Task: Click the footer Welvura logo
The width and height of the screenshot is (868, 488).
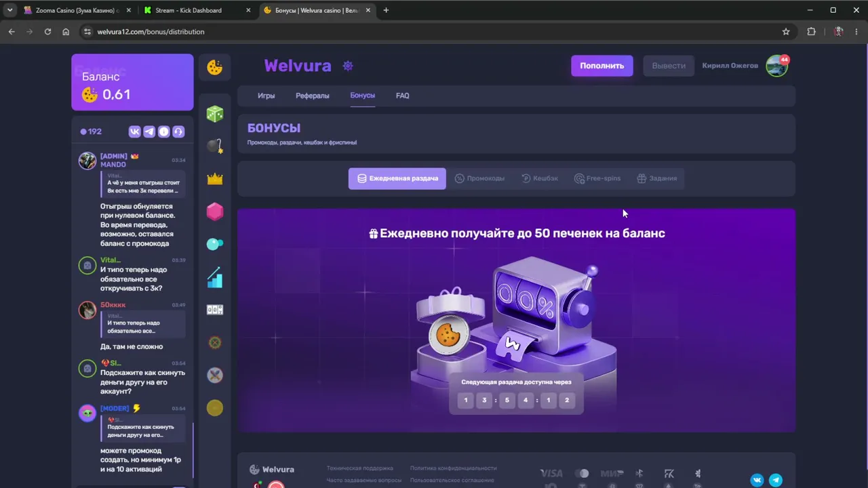Action: (272, 469)
